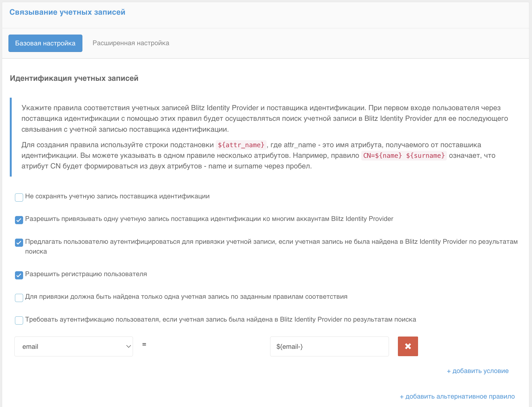Switch to Расширенная настройка tab
The image size is (532, 407).
[131, 43]
